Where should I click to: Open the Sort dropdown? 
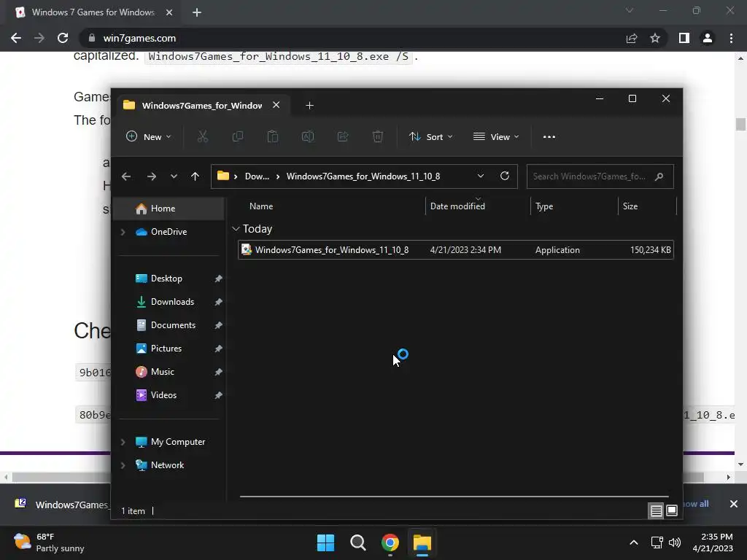(x=430, y=136)
